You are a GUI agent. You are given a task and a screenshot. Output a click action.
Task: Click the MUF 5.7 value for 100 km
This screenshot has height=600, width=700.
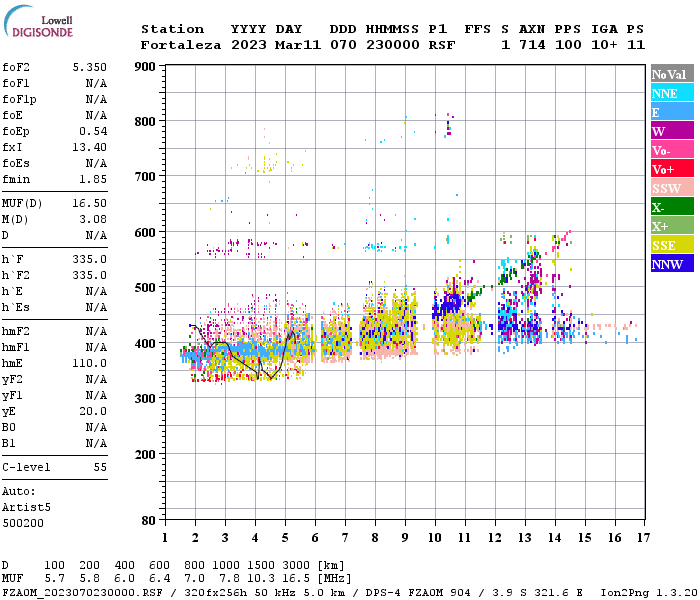tap(54, 579)
